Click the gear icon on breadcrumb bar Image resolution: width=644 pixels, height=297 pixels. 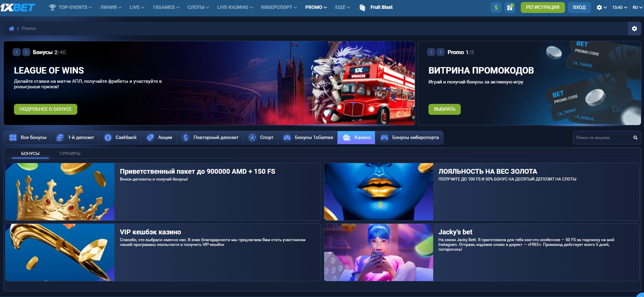(x=634, y=29)
